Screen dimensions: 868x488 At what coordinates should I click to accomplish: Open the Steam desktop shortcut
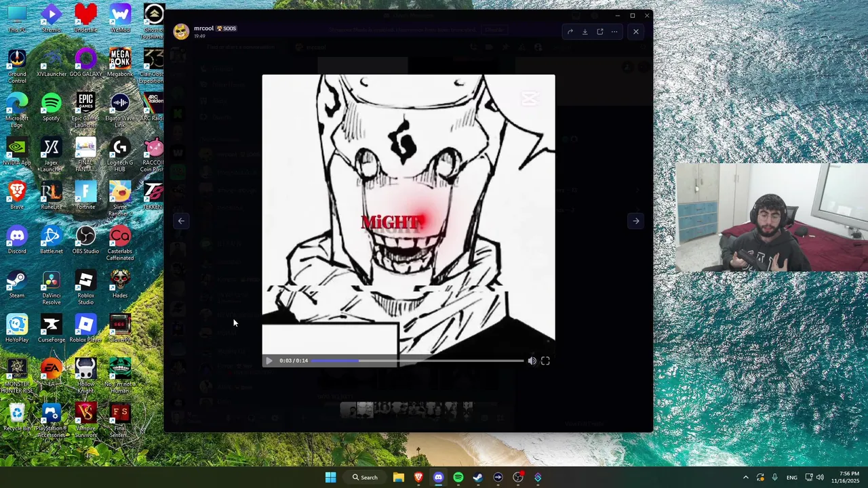(x=17, y=284)
